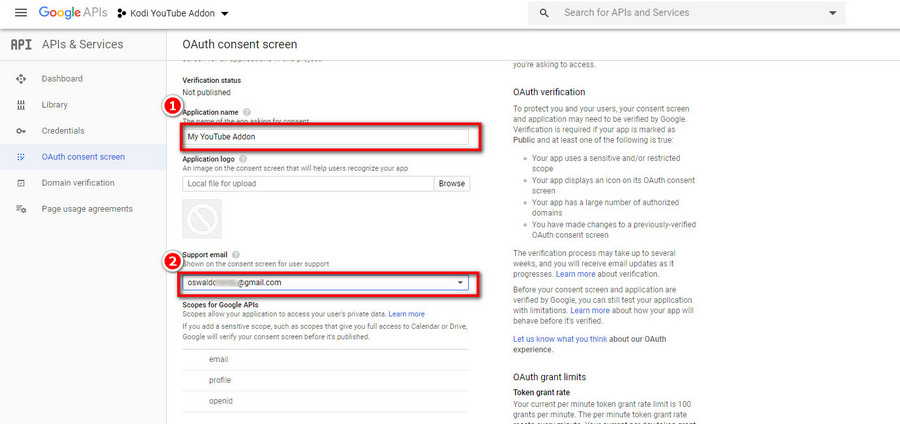Click the Local file for upload field

308,184
